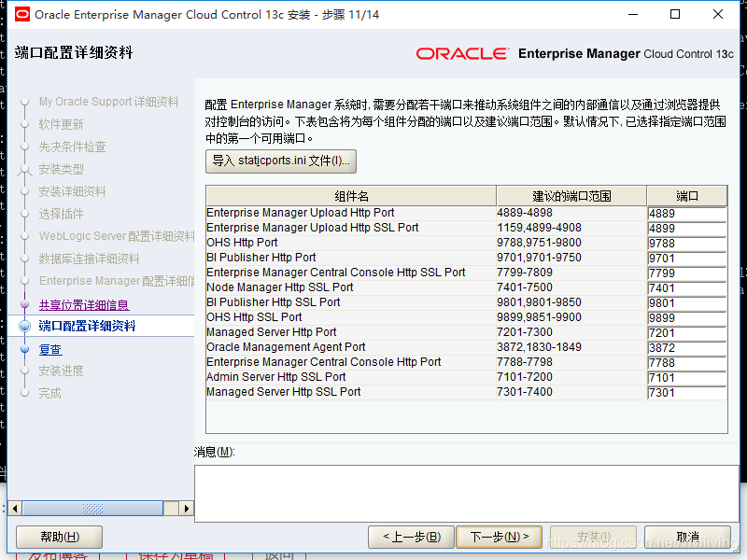This screenshot has width=747, height=560.
Task: Edit Managed Server Http Port field 7201
Action: click(687, 333)
